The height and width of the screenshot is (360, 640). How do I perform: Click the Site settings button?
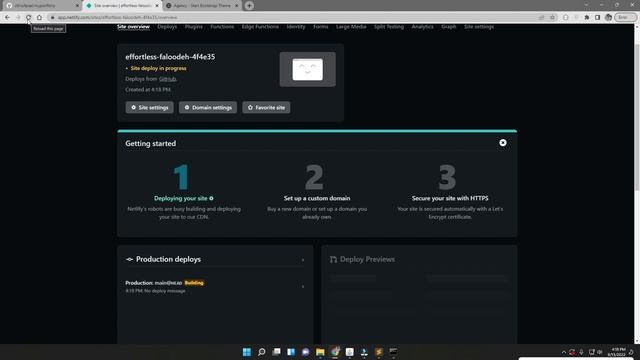[x=149, y=107]
